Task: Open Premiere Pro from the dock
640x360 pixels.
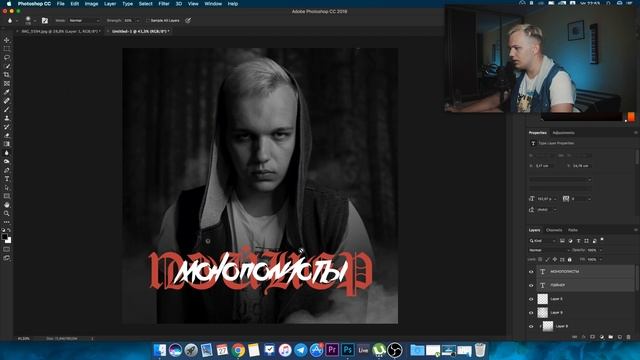Action: pos(332,350)
